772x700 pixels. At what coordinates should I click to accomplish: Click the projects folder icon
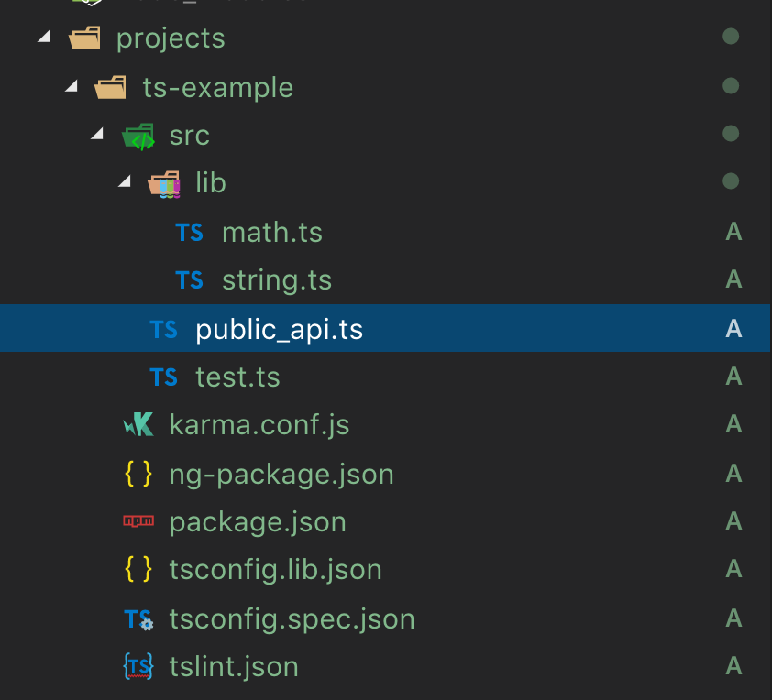(x=84, y=38)
